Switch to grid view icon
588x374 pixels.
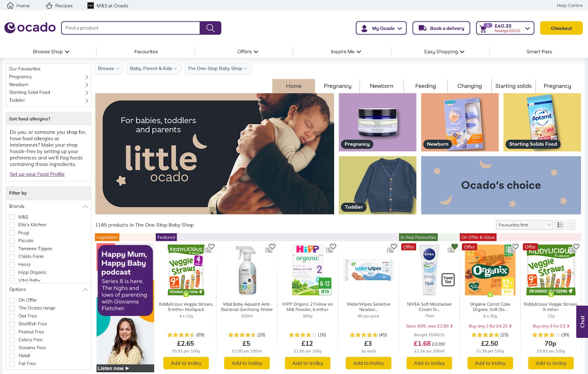(x=571, y=225)
